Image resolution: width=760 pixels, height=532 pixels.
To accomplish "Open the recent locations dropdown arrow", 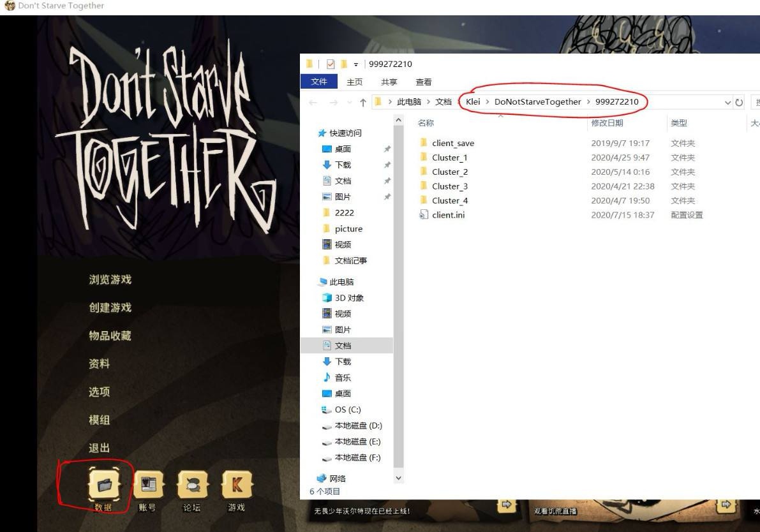I will (350, 103).
